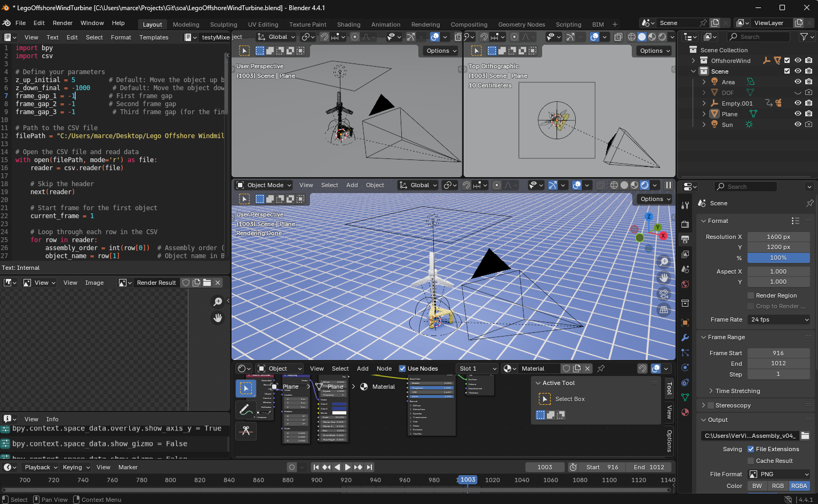Hide the Sun object in viewport
The width and height of the screenshot is (818, 504).
click(798, 125)
